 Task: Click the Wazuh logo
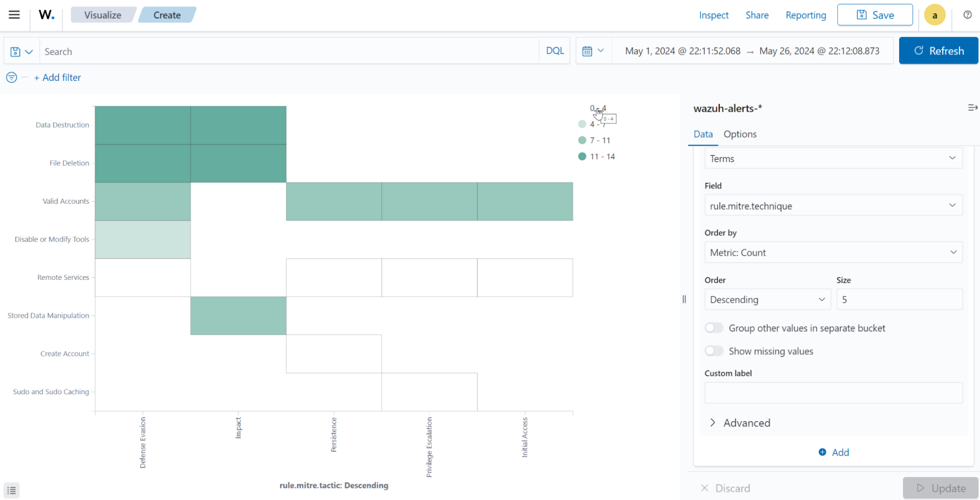tap(46, 15)
